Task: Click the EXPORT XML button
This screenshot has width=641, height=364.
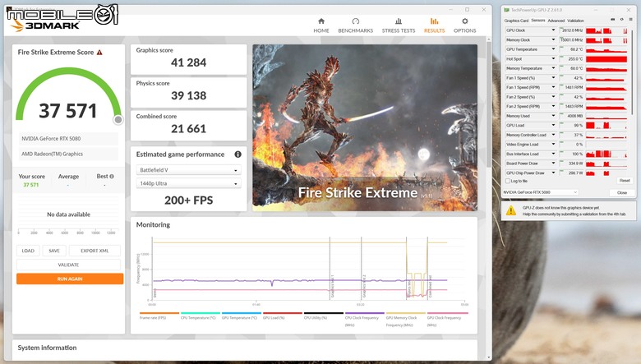Action: point(95,251)
